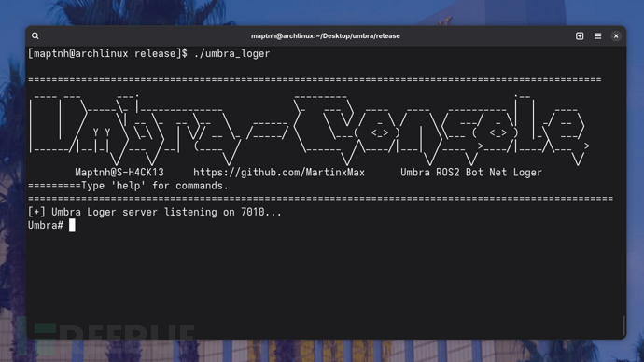This screenshot has width=644, height=362.
Task: Click the text Umbra ROS2 Bot Net Loger
Action: (x=471, y=173)
